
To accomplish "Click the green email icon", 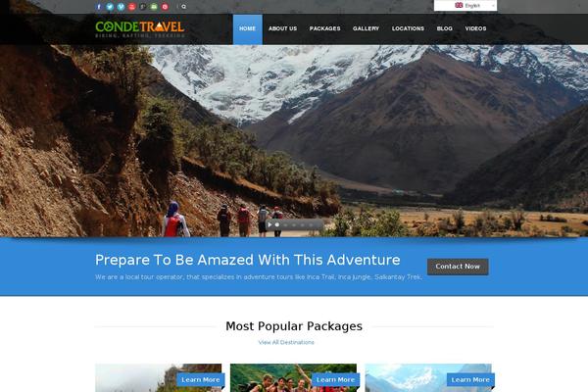I will [x=154, y=7].
